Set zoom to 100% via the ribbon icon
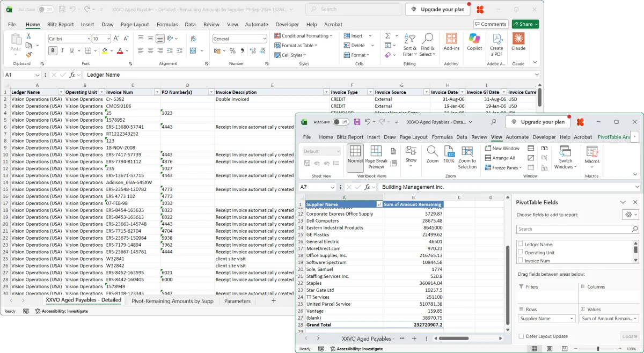644x353 pixels. (x=449, y=154)
